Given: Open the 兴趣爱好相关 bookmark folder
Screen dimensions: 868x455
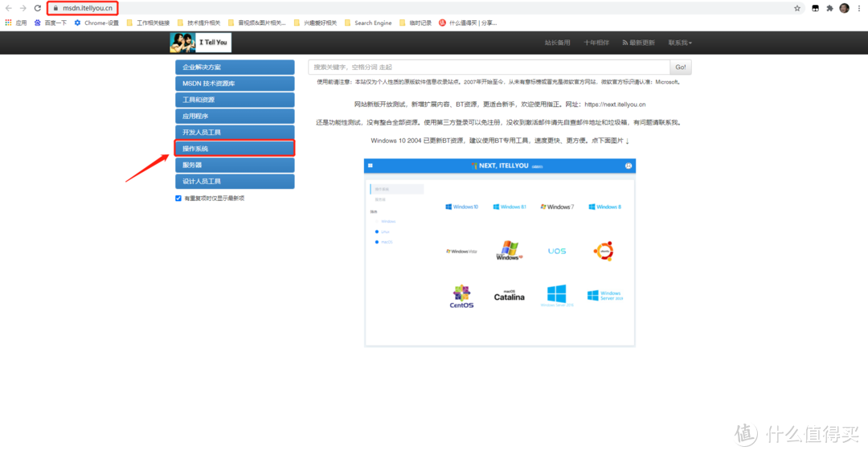Looking at the screenshot, I should [315, 23].
